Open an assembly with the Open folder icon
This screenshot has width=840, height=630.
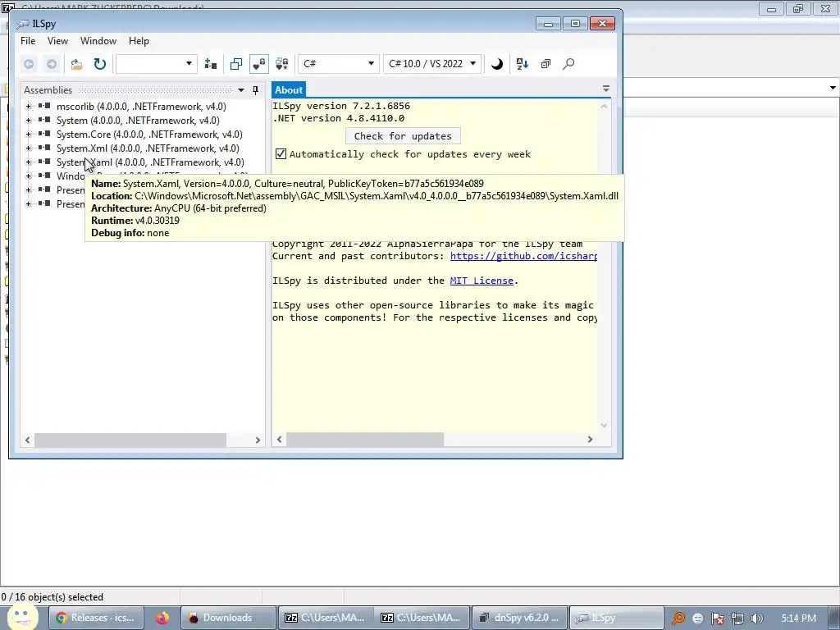tap(76, 64)
